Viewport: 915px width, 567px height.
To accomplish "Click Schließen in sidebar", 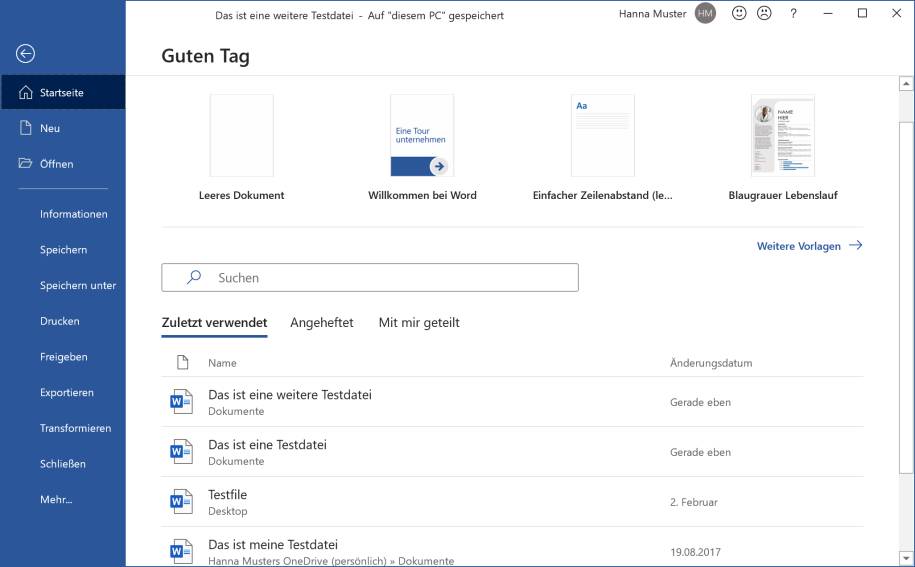I will 62,464.
